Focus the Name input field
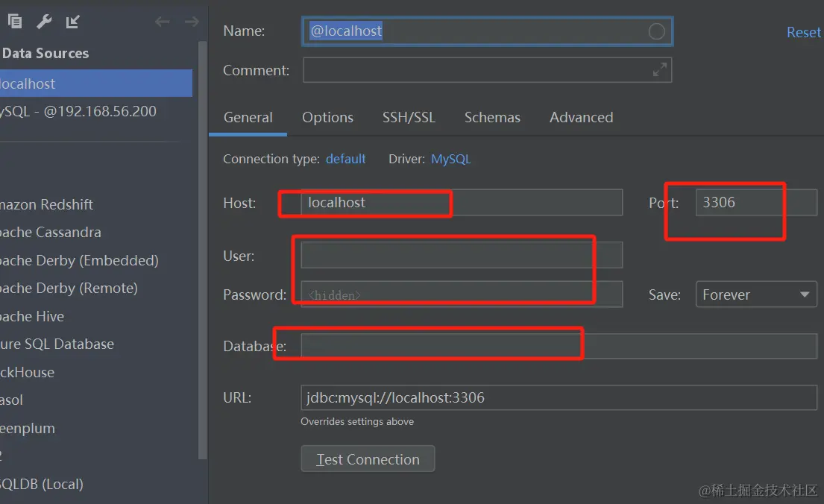 click(x=487, y=31)
